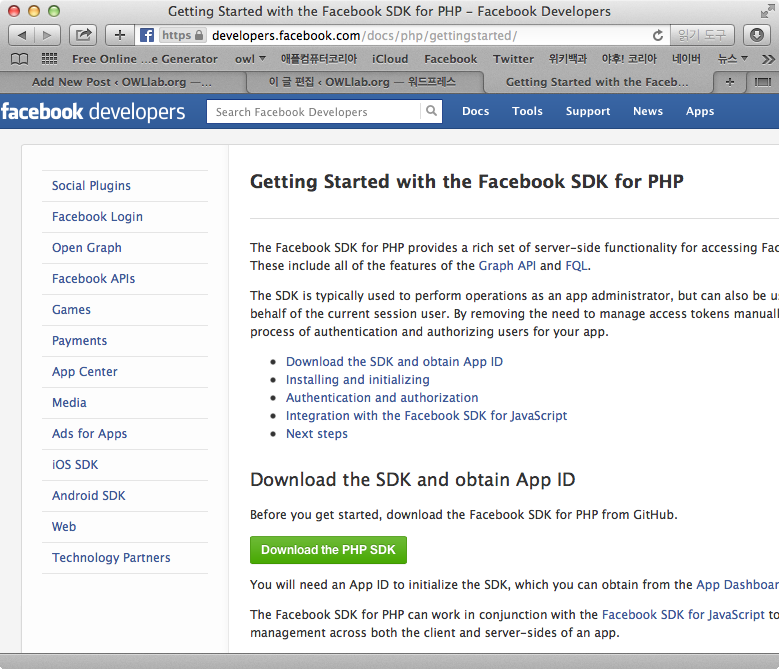The width and height of the screenshot is (779, 669).
Task: Open the Share button in the toolbar
Action: click(82, 35)
